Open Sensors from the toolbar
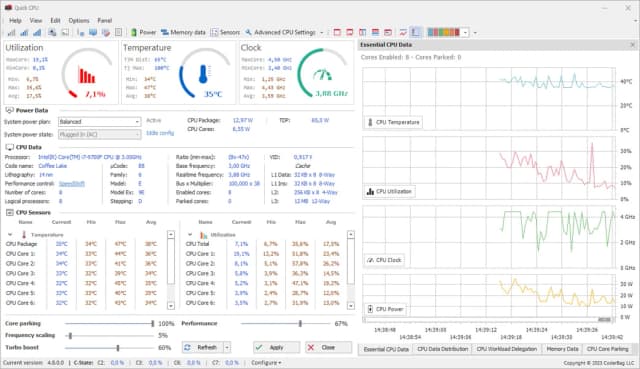This screenshot has width=640, height=369. point(225,32)
